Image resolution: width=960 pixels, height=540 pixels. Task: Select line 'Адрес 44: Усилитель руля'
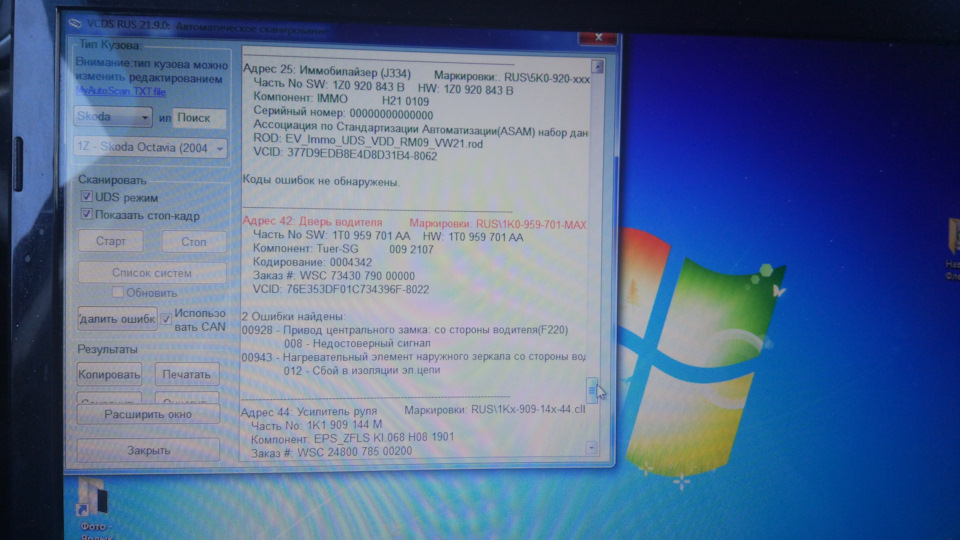click(309, 411)
